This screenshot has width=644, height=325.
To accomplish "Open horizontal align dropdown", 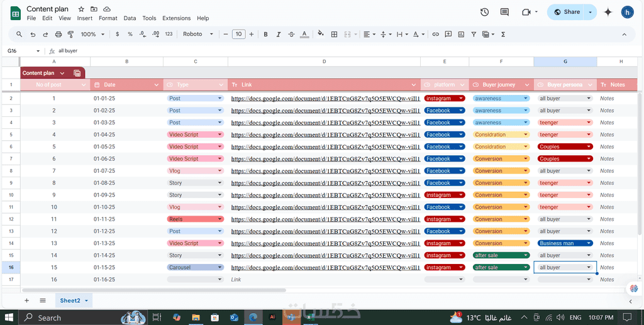I will point(370,35).
